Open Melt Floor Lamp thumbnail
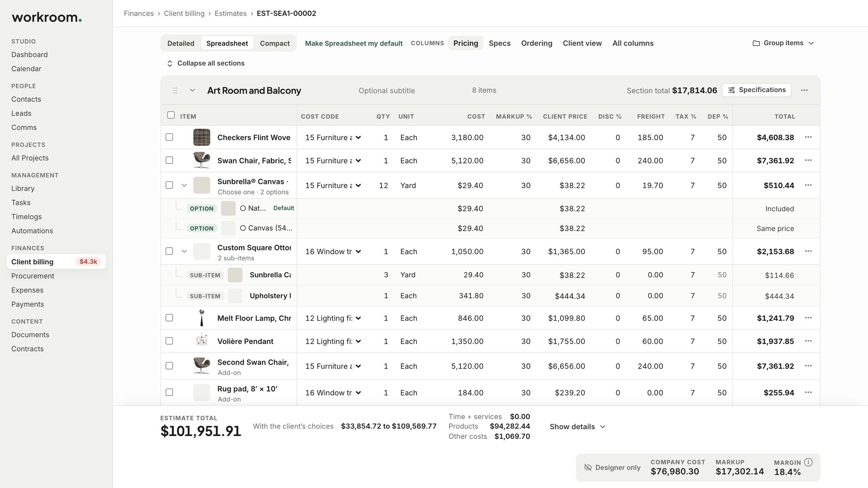This screenshot has width=868, height=488. tap(202, 318)
